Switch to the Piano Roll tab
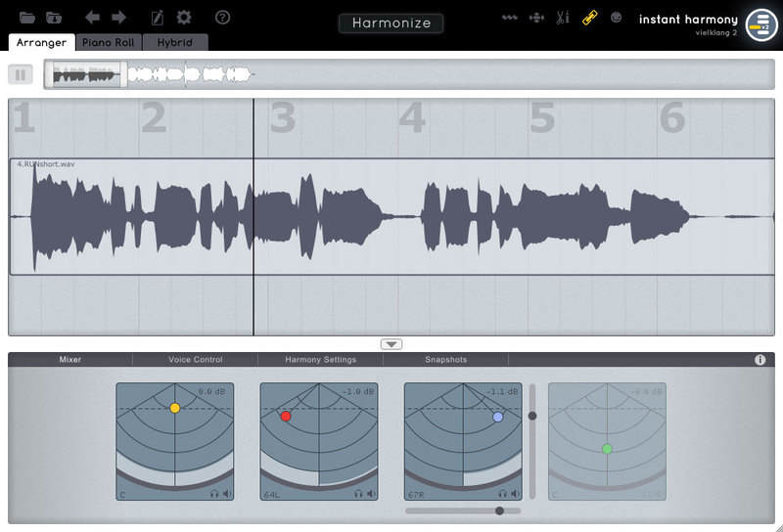The height and width of the screenshot is (532, 783). [x=109, y=43]
